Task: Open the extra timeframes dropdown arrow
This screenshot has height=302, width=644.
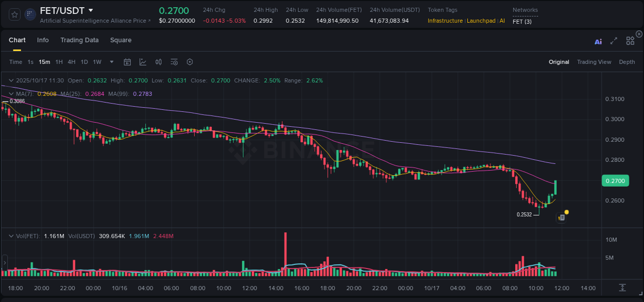Action: click(111, 62)
